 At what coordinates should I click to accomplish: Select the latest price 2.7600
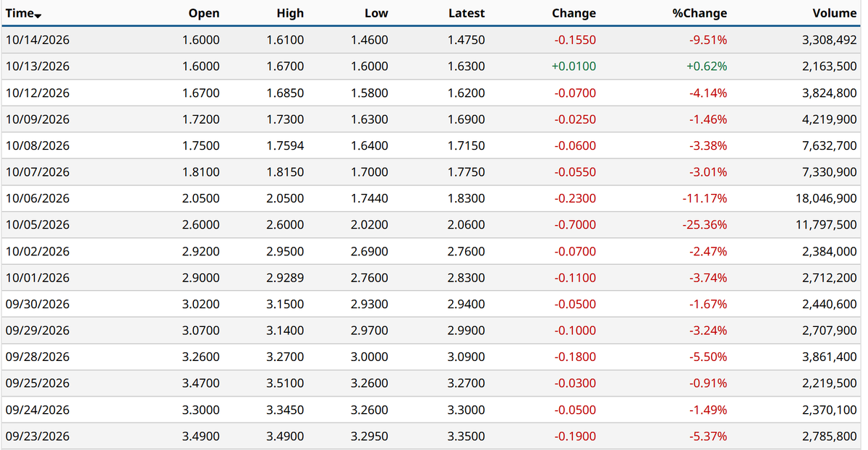click(467, 252)
